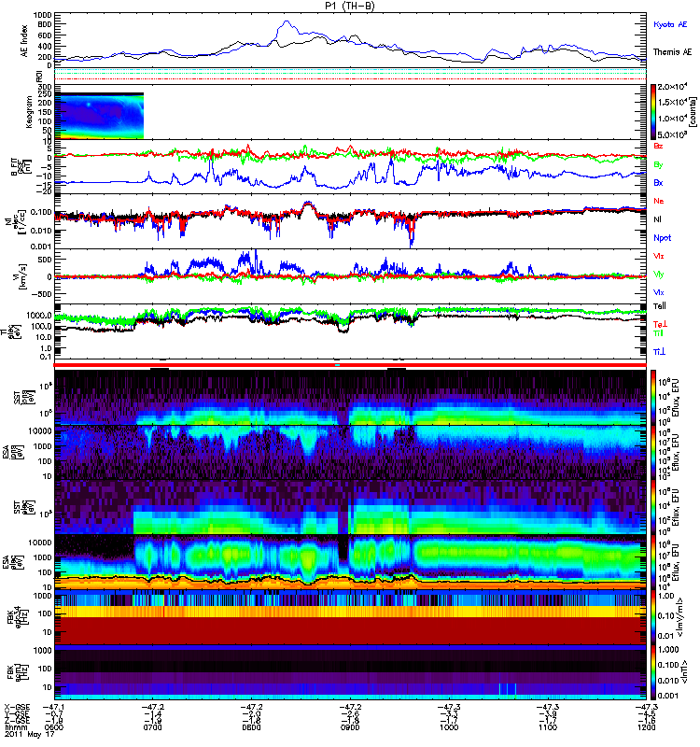Select the blue Kyoto AE legend label
The height and width of the screenshot is (747, 700).
pyautogui.click(x=670, y=25)
